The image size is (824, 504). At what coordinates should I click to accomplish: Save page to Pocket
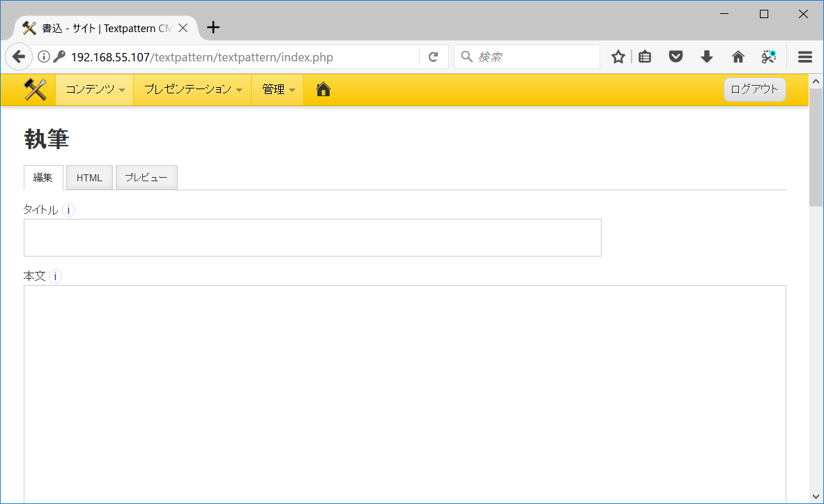[x=676, y=56]
